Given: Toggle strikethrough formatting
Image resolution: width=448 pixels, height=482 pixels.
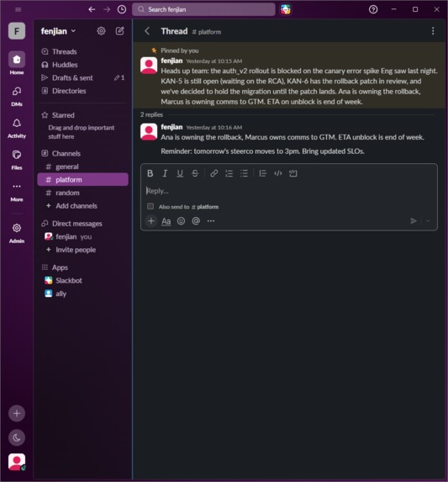Looking at the screenshot, I should tap(195, 173).
